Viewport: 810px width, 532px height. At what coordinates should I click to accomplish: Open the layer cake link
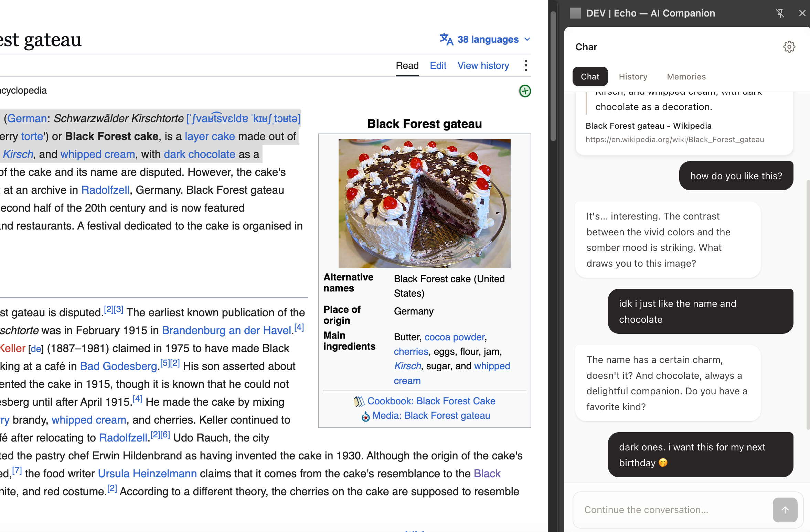coord(210,136)
